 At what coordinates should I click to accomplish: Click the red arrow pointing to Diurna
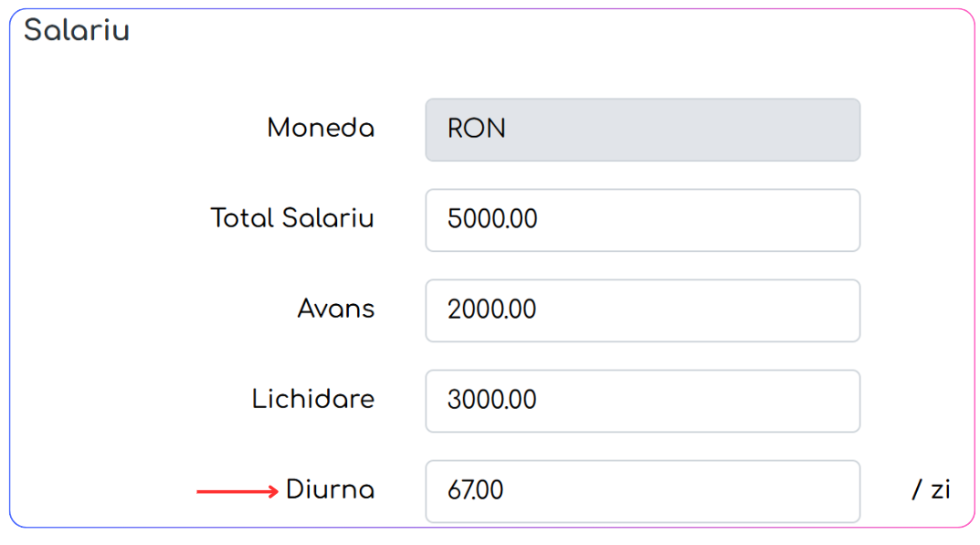[x=237, y=492]
